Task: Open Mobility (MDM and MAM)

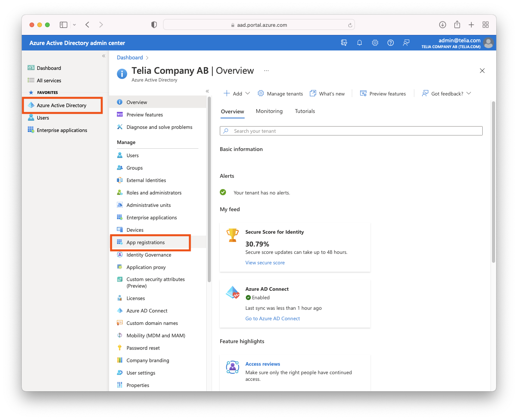Action: point(158,335)
